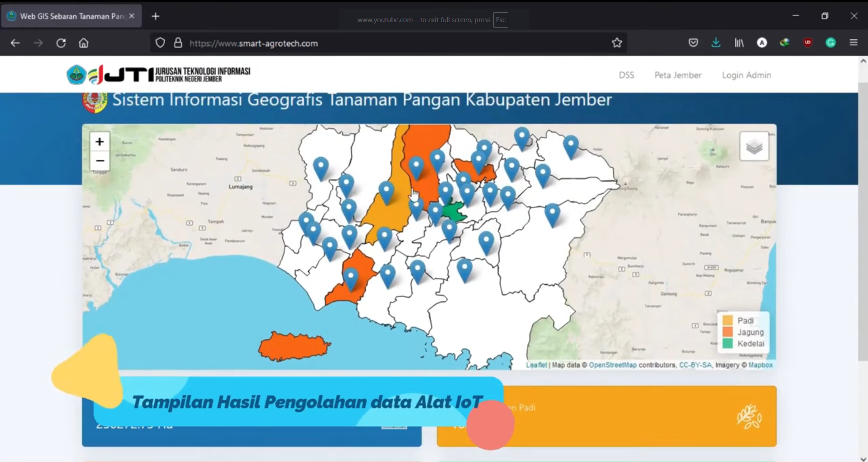Go to browser home page

pyautogui.click(x=84, y=43)
